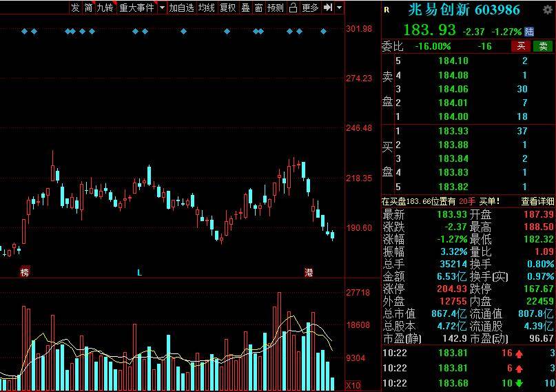The width and height of the screenshot is (556, 392).
Task: Click the volume axis label 27718
Action: 358,293
